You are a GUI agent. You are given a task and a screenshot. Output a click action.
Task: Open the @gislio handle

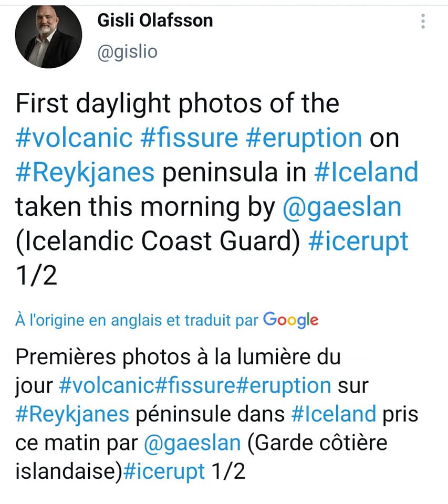pos(127,52)
